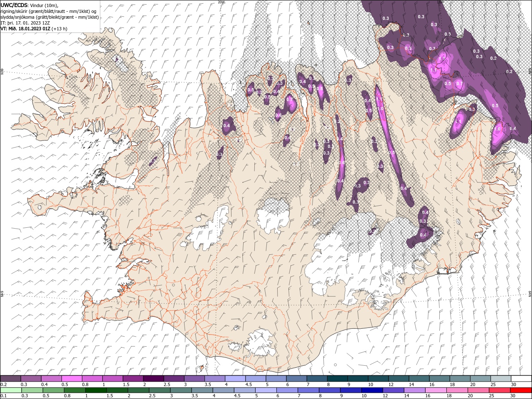This screenshot has height=399, width=532.
Task: Pick the lower-row 10 dark navy blue swatch
Action: click(372, 390)
